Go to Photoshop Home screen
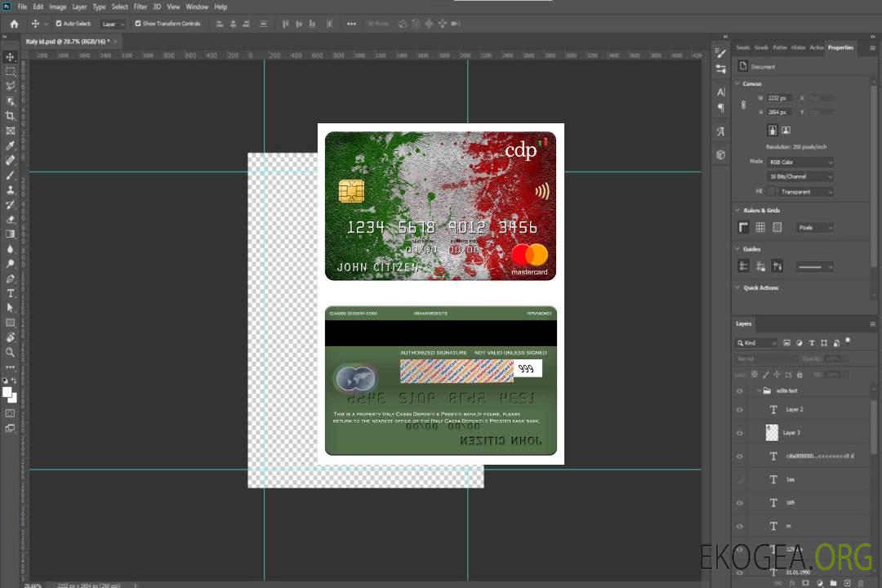The width and height of the screenshot is (882, 588). pos(14,24)
